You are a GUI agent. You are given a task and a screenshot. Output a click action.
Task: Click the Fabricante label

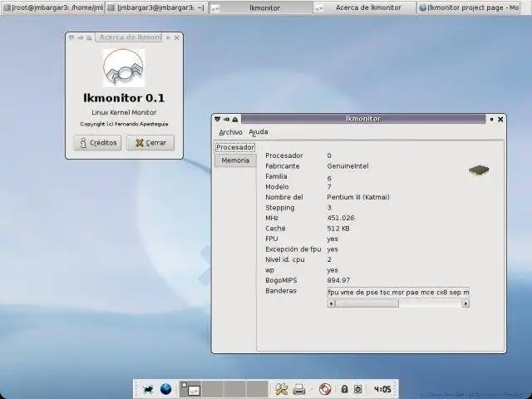[283, 166]
